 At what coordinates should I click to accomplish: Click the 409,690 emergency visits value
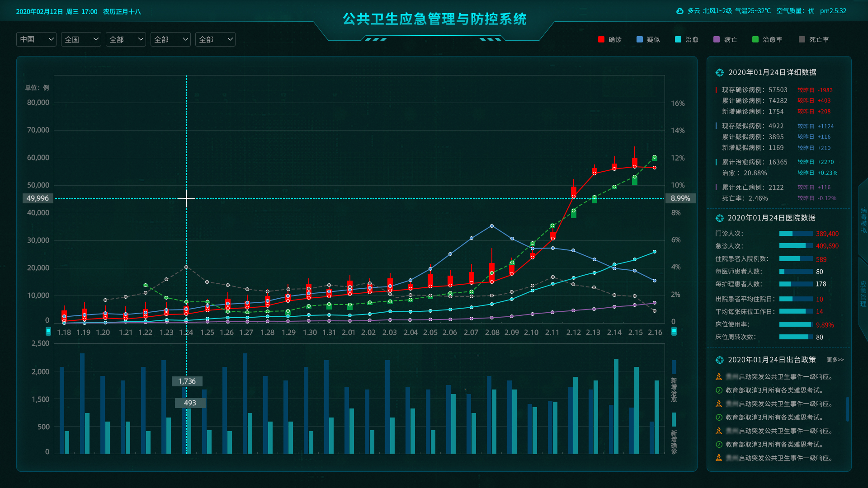(x=827, y=246)
